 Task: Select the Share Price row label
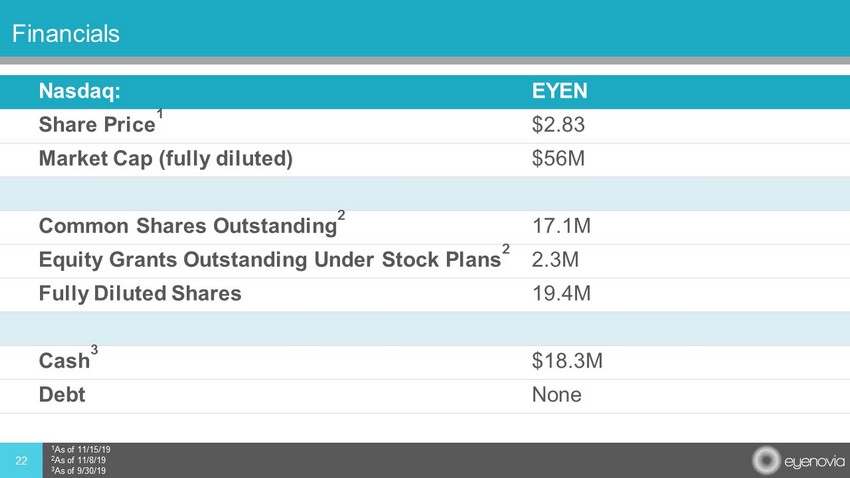coord(96,126)
